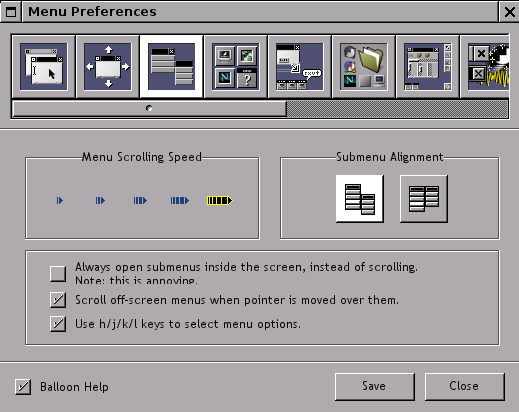Open the workspace and dock preferences icon
This screenshot has height=412, width=519.
(x=428, y=67)
